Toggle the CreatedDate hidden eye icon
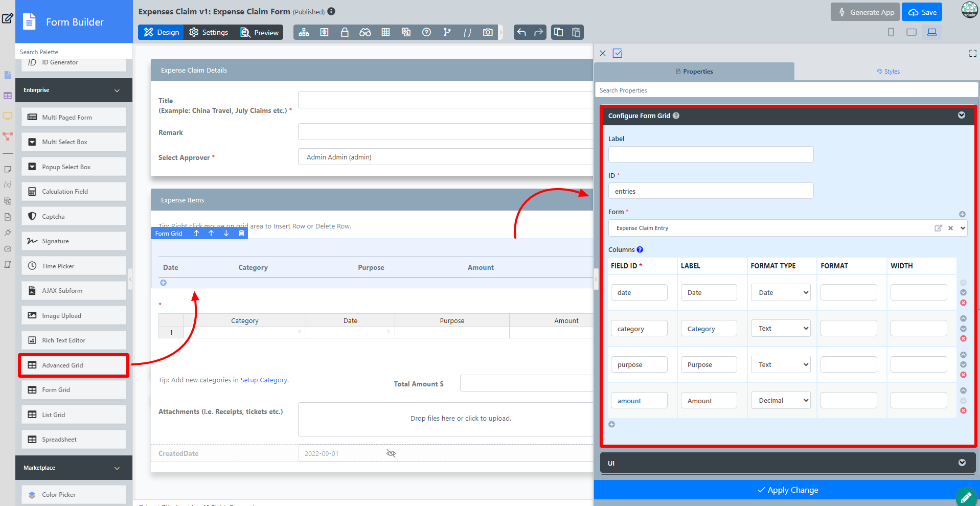 [x=391, y=453]
